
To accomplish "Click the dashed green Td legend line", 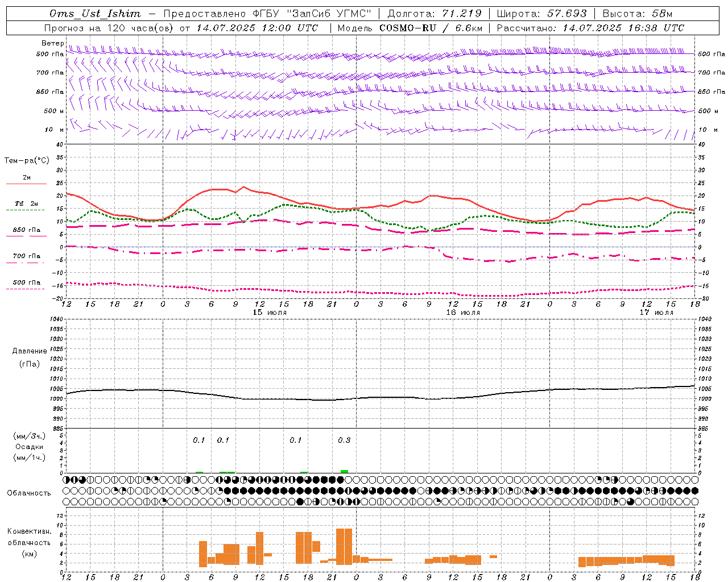I will pyautogui.click(x=26, y=210).
